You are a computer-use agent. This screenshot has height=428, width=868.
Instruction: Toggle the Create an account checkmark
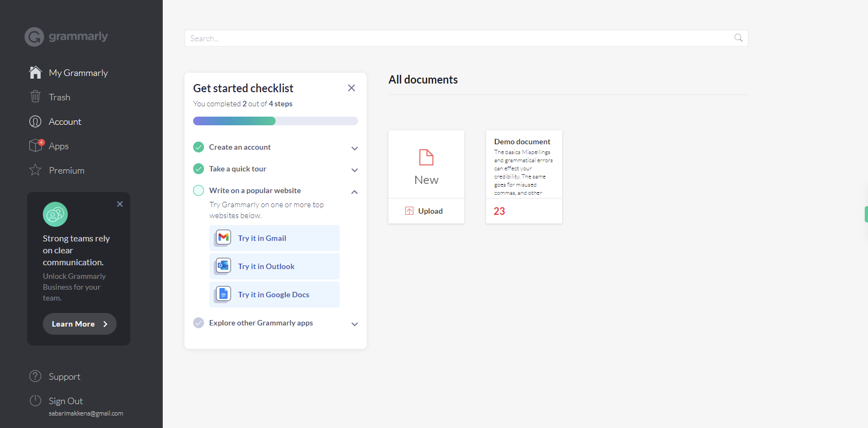pyautogui.click(x=199, y=147)
